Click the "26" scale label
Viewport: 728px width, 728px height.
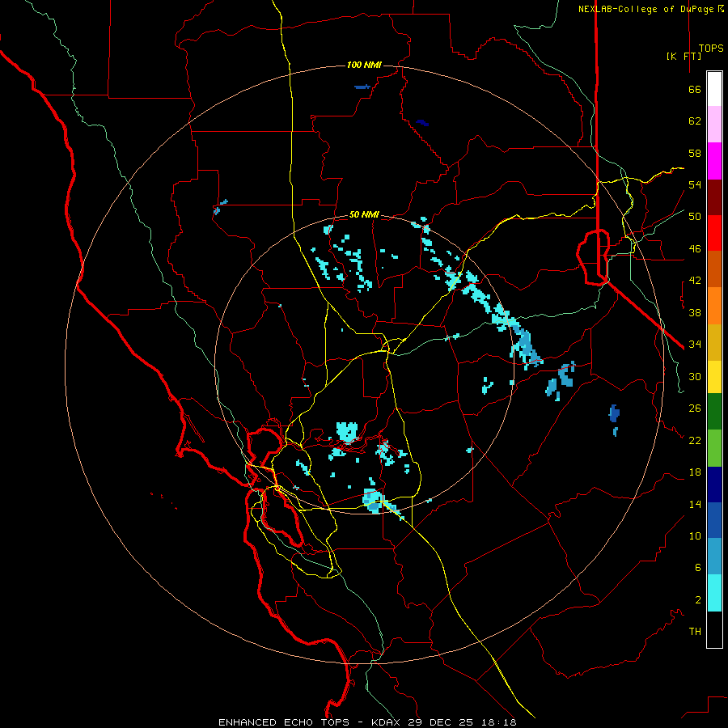pyautogui.click(x=695, y=408)
